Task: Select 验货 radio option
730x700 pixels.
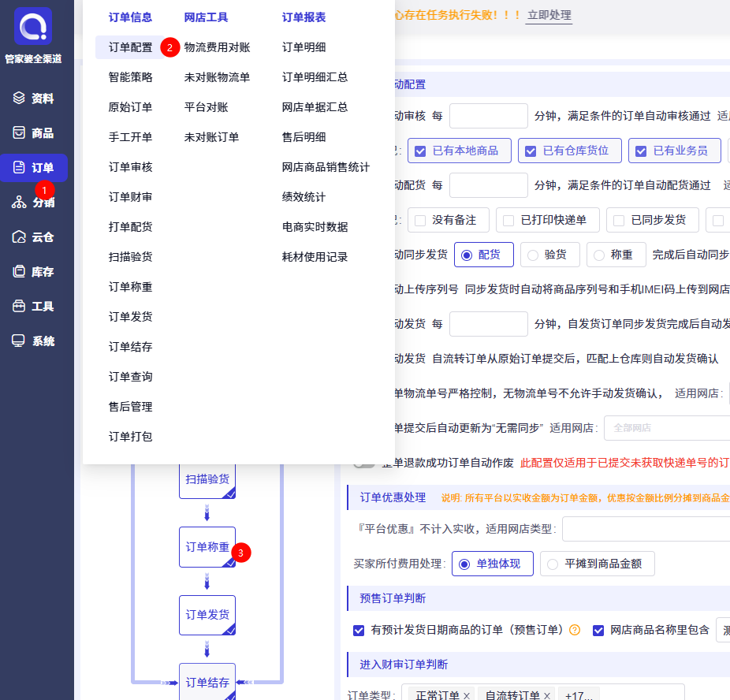Action: point(549,255)
